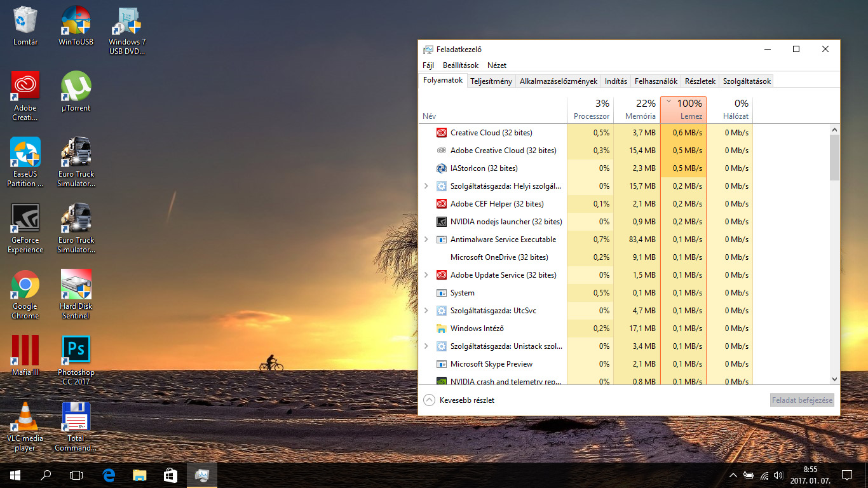Click the Windows Start button
The height and width of the screenshot is (488, 868).
pos(15,475)
